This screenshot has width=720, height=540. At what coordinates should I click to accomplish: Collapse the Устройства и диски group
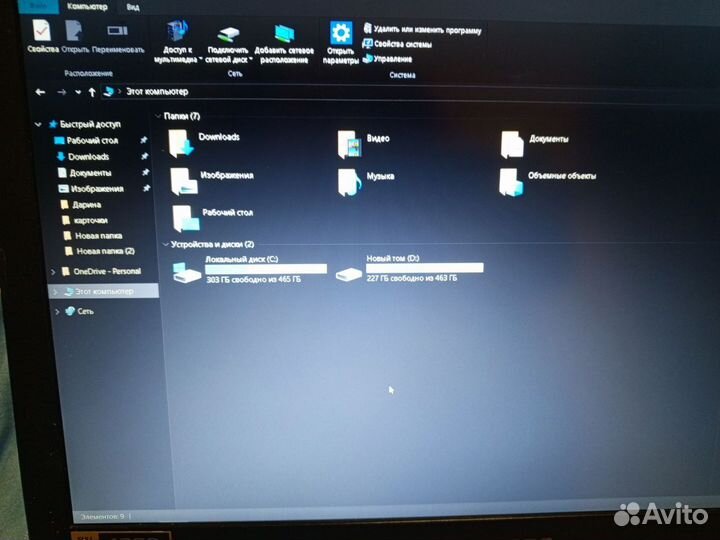tap(164, 244)
